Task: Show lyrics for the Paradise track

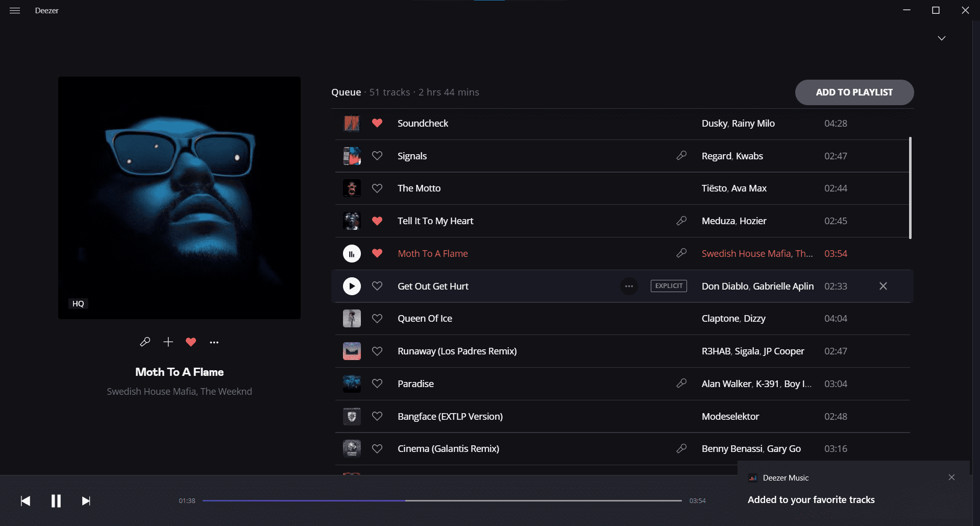Action: [681, 383]
